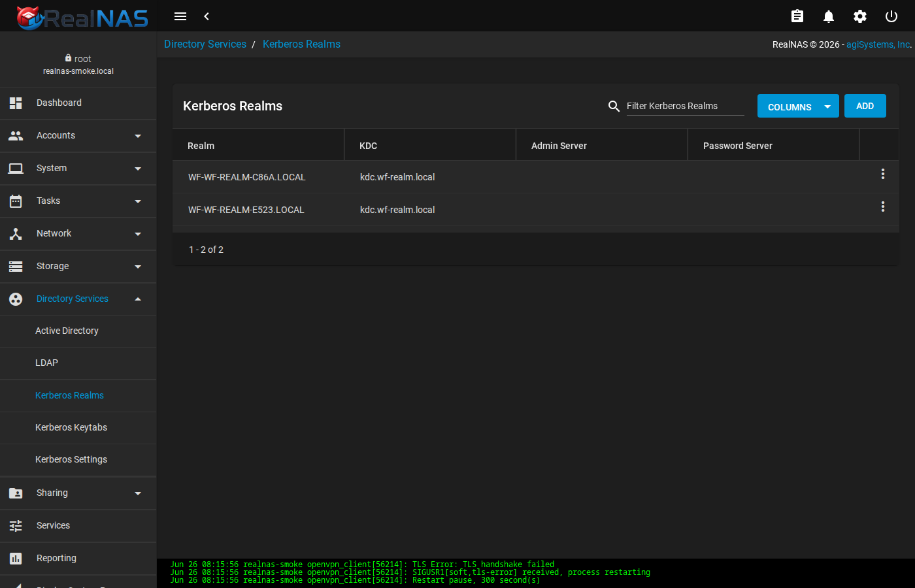Click the Network icon in the sidebar

click(16, 233)
